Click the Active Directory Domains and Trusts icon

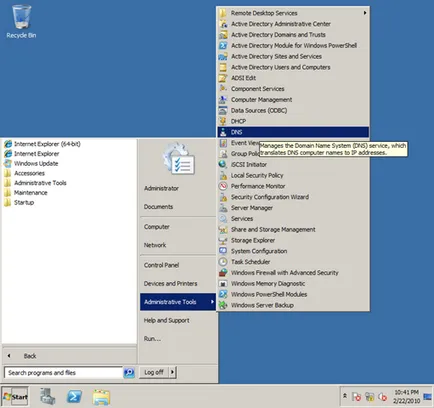pyautogui.click(x=223, y=35)
